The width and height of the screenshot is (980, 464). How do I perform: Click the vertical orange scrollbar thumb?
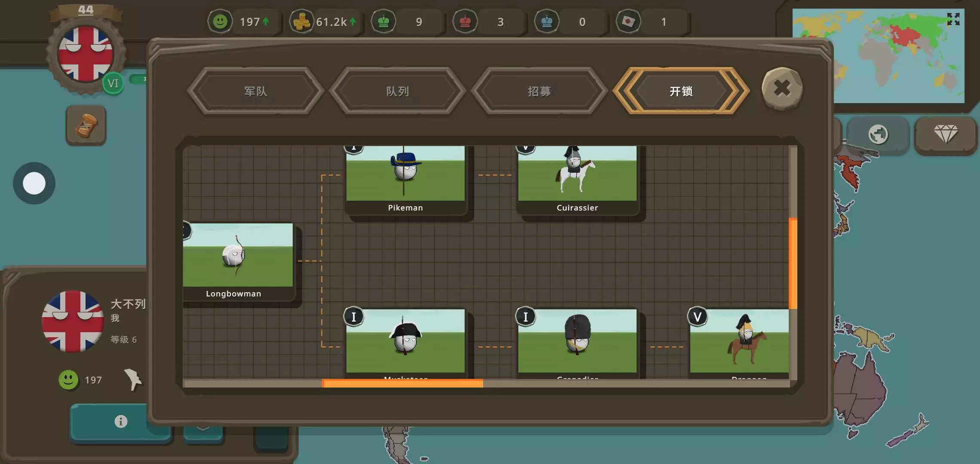point(793,263)
